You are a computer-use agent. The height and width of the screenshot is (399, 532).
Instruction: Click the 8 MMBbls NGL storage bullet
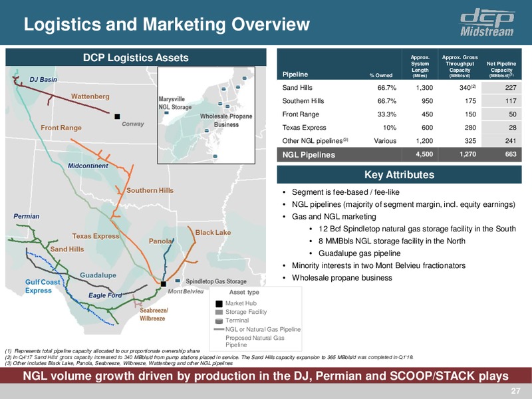tap(392, 241)
